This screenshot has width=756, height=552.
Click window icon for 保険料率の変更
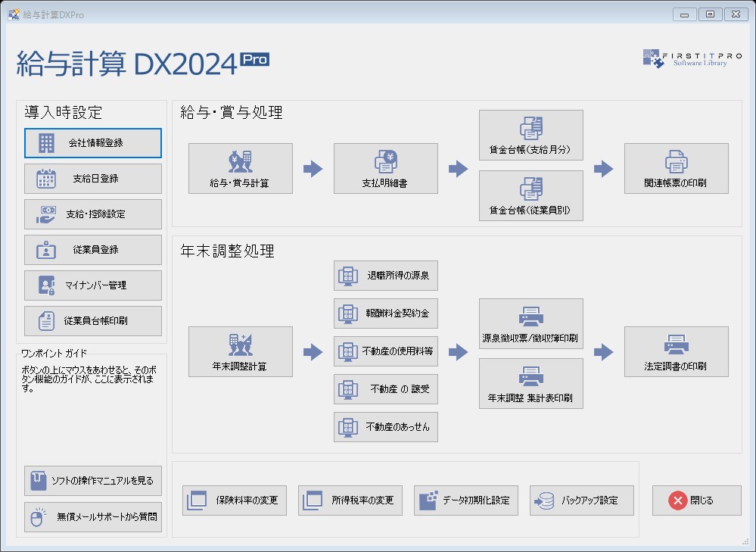point(197,501)
